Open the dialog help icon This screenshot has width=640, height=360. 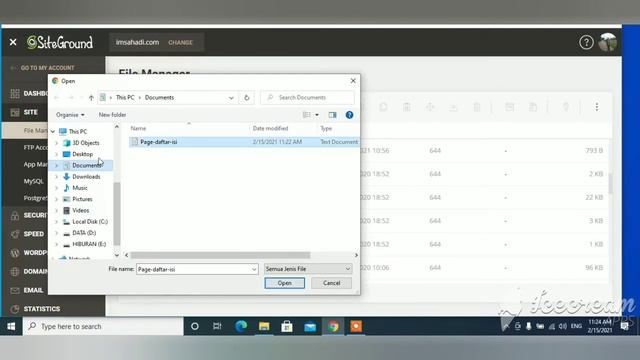click(349, 115)
